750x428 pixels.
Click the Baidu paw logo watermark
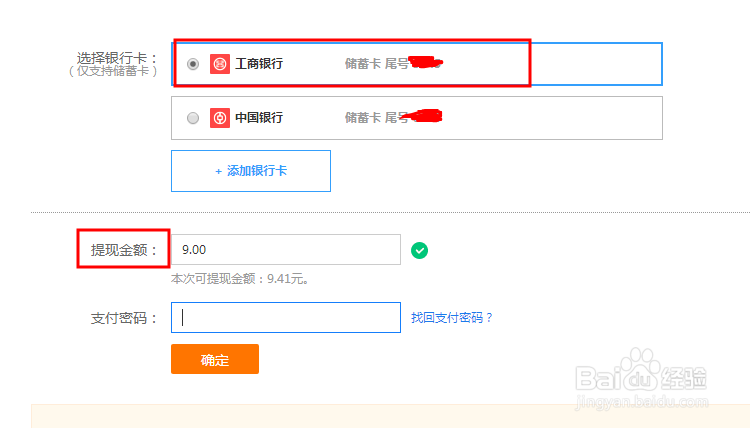click(x=641, y=377)
